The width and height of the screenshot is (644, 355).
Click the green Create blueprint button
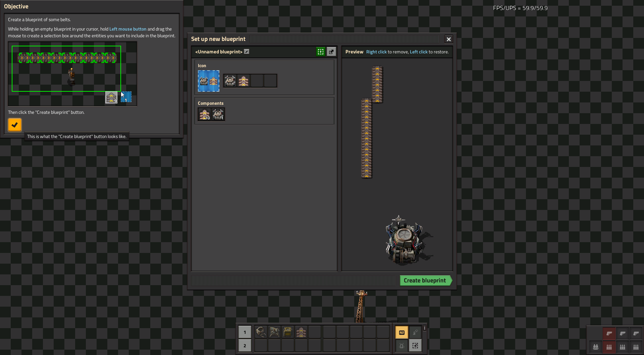(x=426, y=280)
